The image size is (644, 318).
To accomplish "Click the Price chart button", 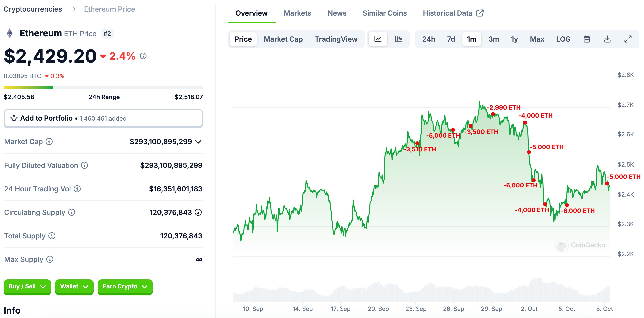I will [x=242, y=39].
